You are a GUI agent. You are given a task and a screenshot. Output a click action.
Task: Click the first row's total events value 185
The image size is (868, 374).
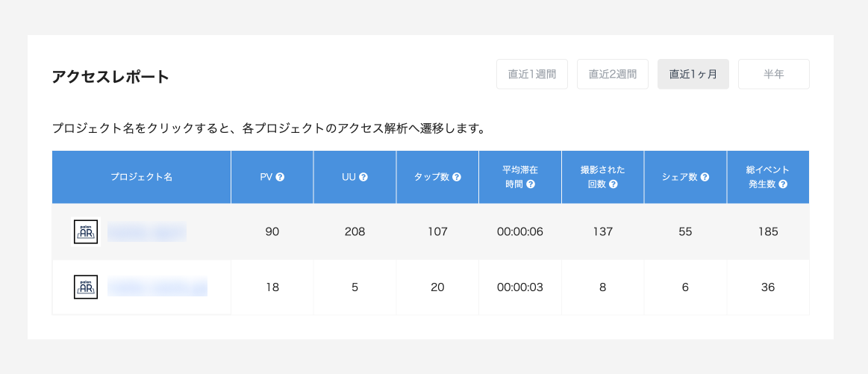pos(768,232)
